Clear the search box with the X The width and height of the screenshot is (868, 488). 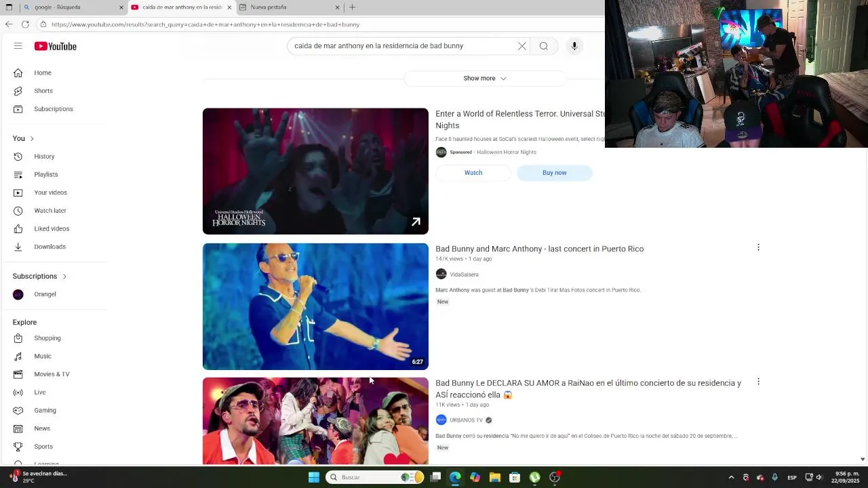(x=522, y=46)
